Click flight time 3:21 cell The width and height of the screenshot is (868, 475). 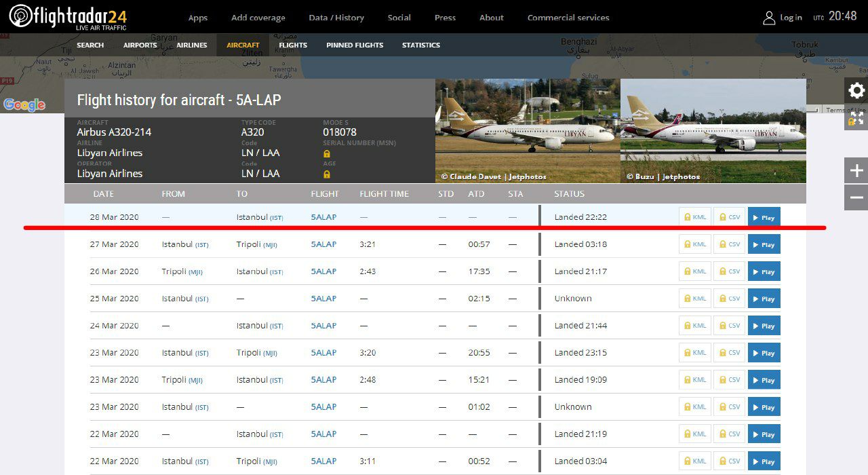(368, 244)
